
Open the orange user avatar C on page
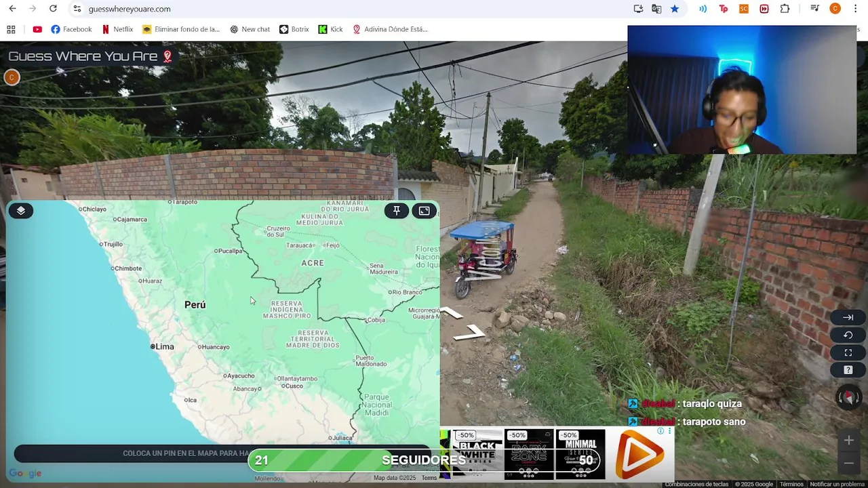(12, 77)
